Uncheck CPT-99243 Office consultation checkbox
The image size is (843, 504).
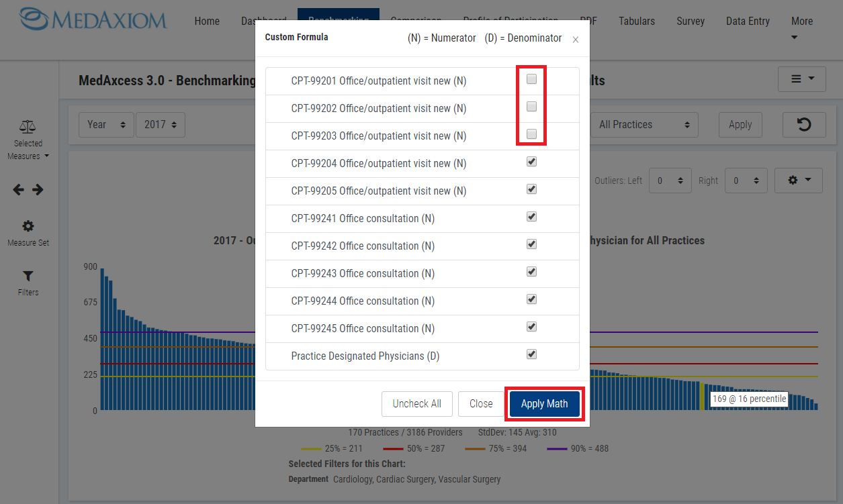pos(531,272)
